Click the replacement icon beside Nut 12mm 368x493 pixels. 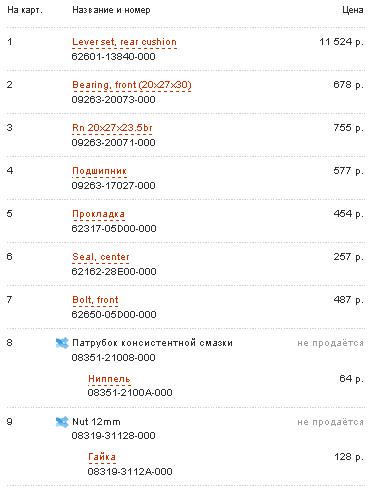click(x=62, y=422)
